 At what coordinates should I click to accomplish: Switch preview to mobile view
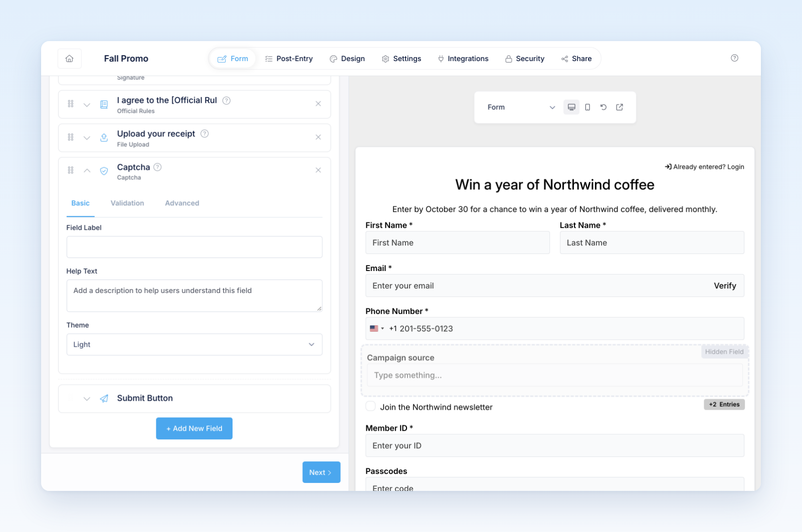tap(587, 107)
